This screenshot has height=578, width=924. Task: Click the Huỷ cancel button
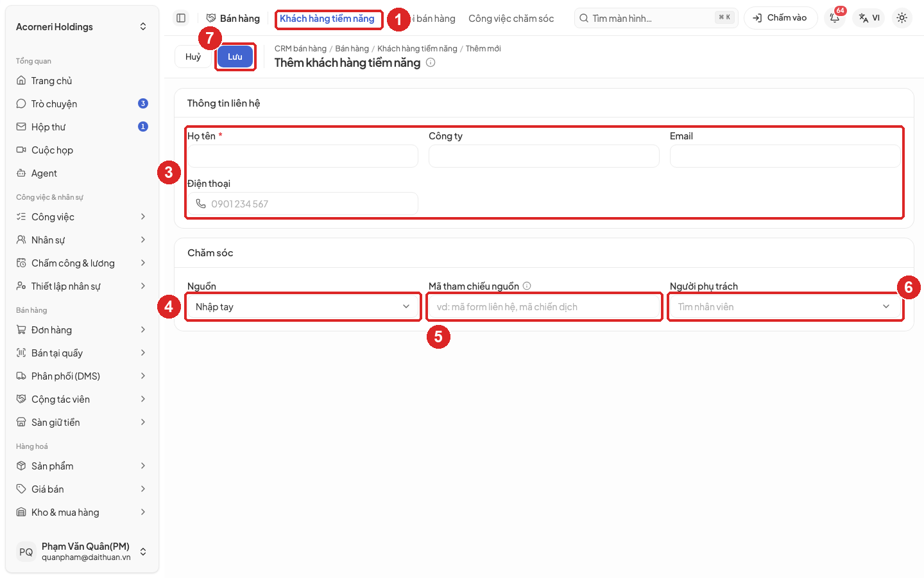coord(193,57)
